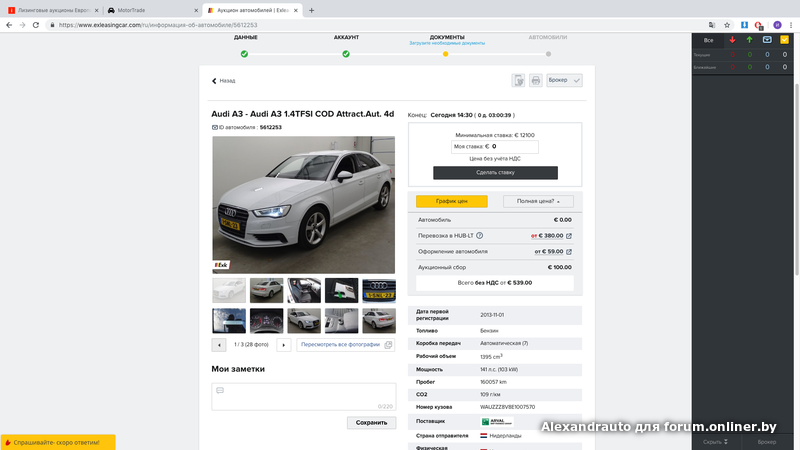Filter by green up arrow in side panel

749,40
